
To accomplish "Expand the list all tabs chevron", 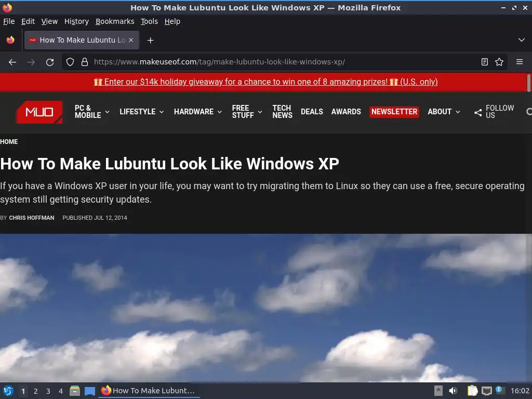I will [x=522, y=40].
